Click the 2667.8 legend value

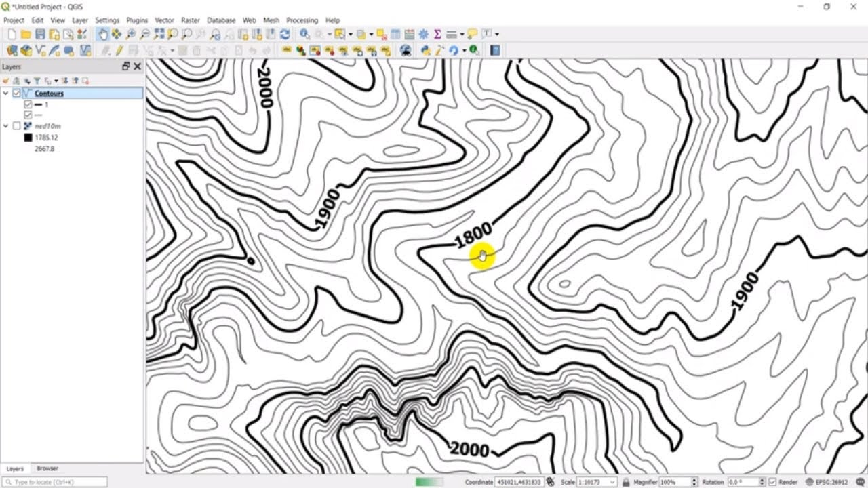pyautogui.click(x=44, y=148)
